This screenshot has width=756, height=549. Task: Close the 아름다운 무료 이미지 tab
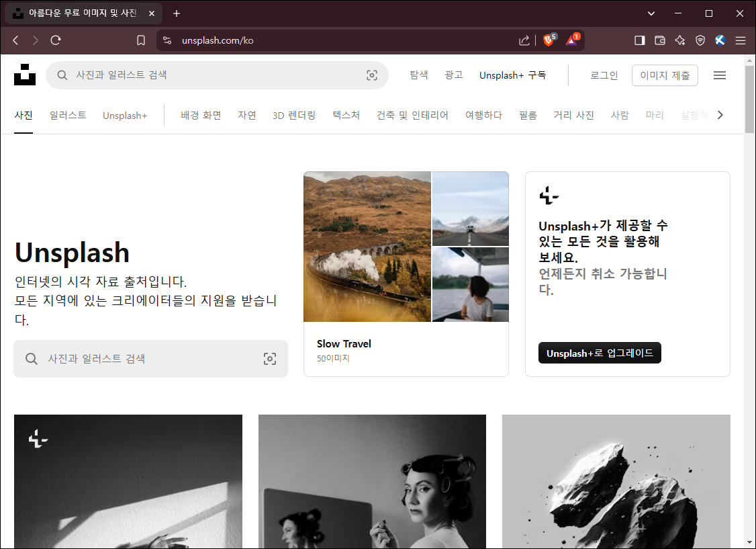151,13
